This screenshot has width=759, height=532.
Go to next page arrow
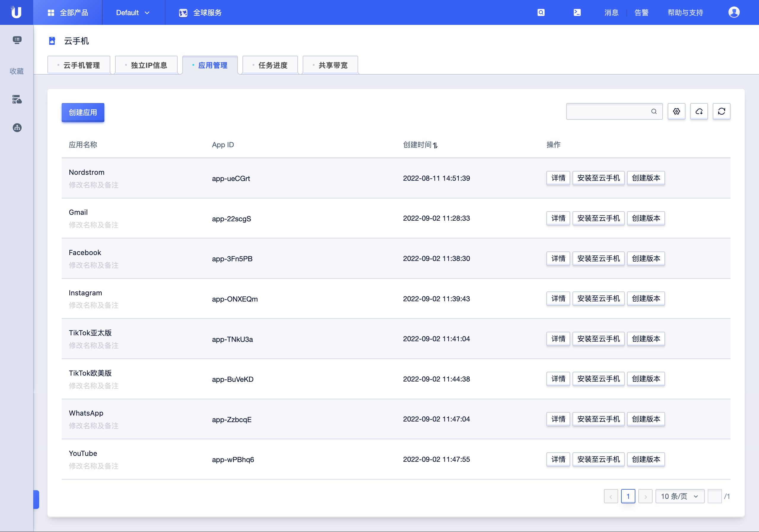click(x=645, y=496)
